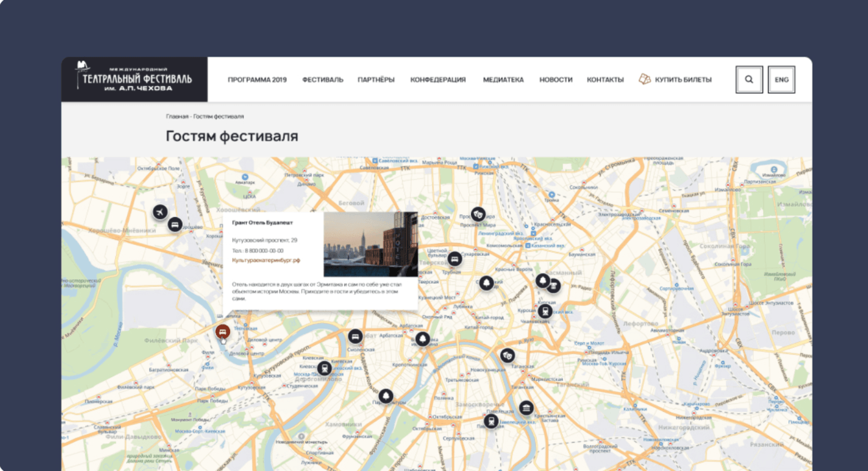Select the tree marker by Басманный label
Viewport: 868px width, 471px height.
(x=543, y=281)
